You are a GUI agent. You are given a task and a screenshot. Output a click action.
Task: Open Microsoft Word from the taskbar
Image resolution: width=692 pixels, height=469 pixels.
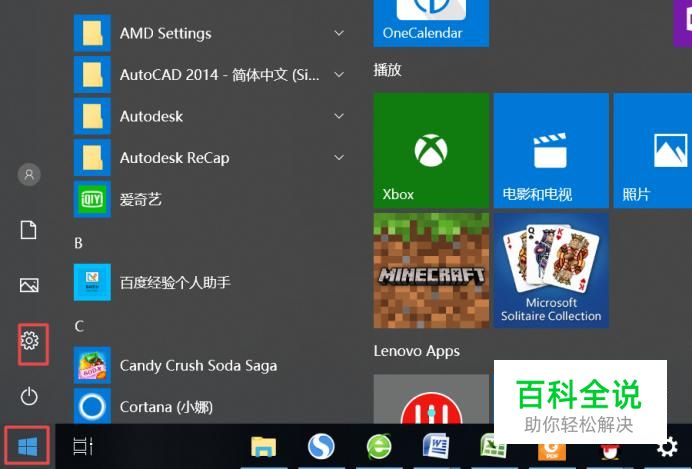pyautogui.click(x=436, y=446)
